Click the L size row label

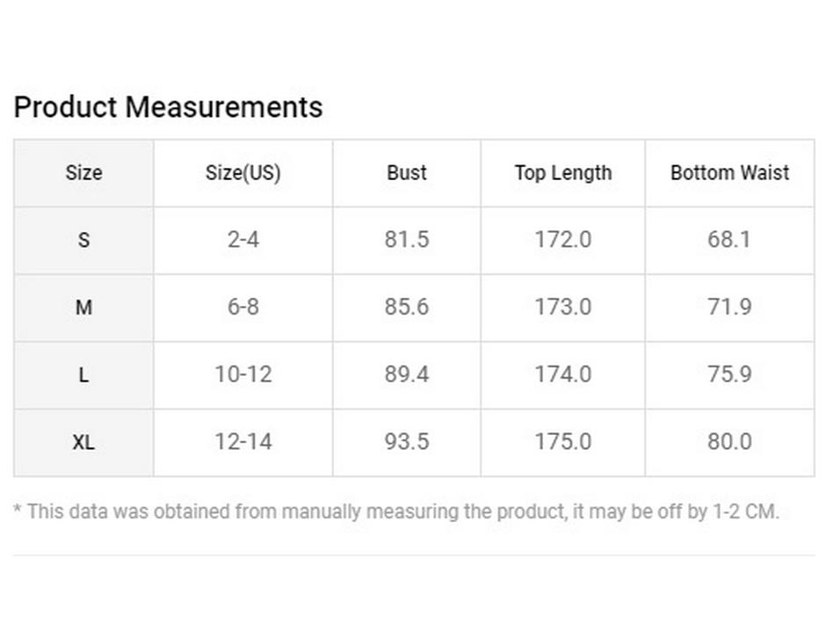click(x=83, y=375)
